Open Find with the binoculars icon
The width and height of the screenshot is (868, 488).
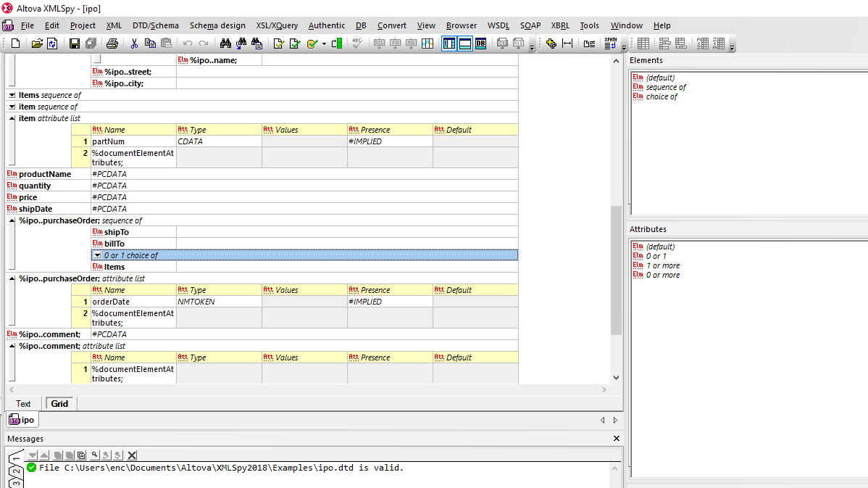[x=225, y=44]
